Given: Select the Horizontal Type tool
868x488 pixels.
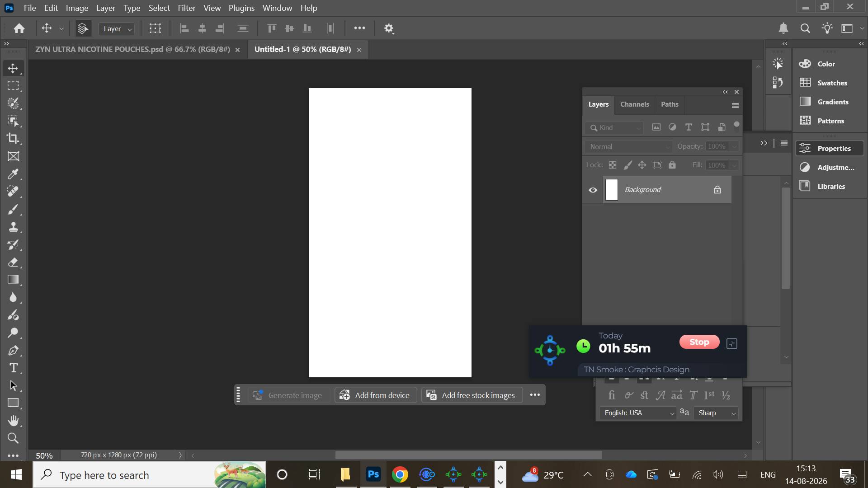Looking at the screenshot, I should [x=13, y=368].
